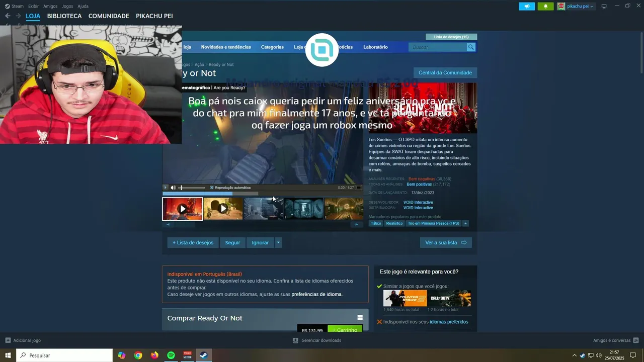Click the Seguir button
The image size is (644, 362).
tap(232, 243)
